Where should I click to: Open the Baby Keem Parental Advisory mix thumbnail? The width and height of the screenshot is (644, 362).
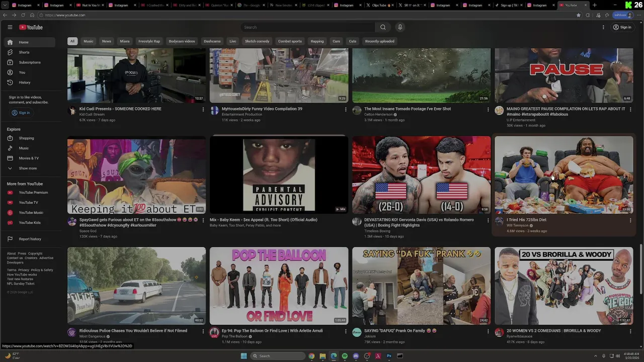coord(279,174)
